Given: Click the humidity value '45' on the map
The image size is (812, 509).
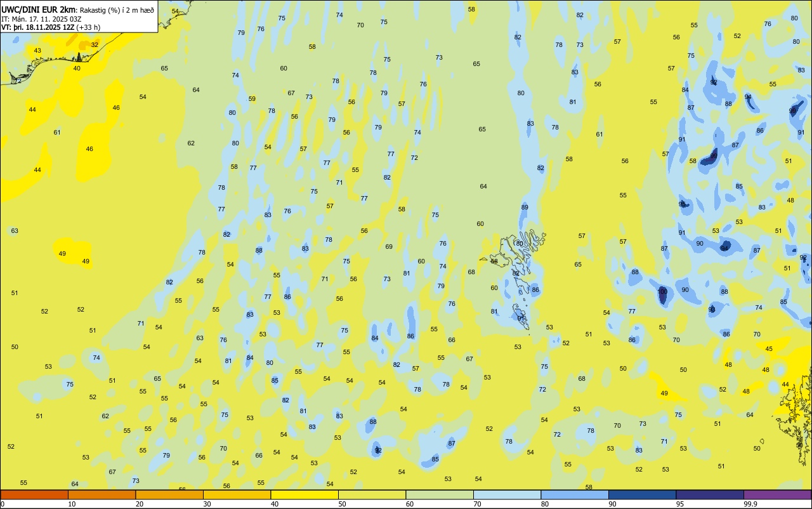Looking at the screenshot, I should tap(769, 349).
